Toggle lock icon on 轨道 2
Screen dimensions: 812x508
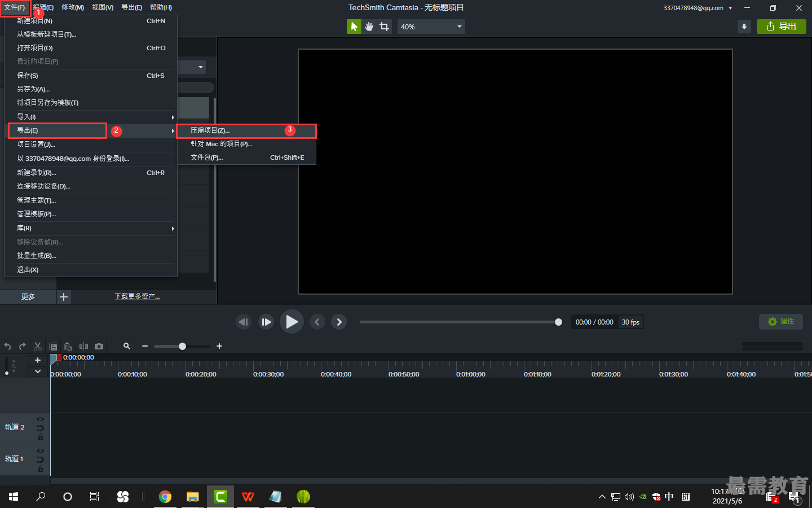coord(41,437)
